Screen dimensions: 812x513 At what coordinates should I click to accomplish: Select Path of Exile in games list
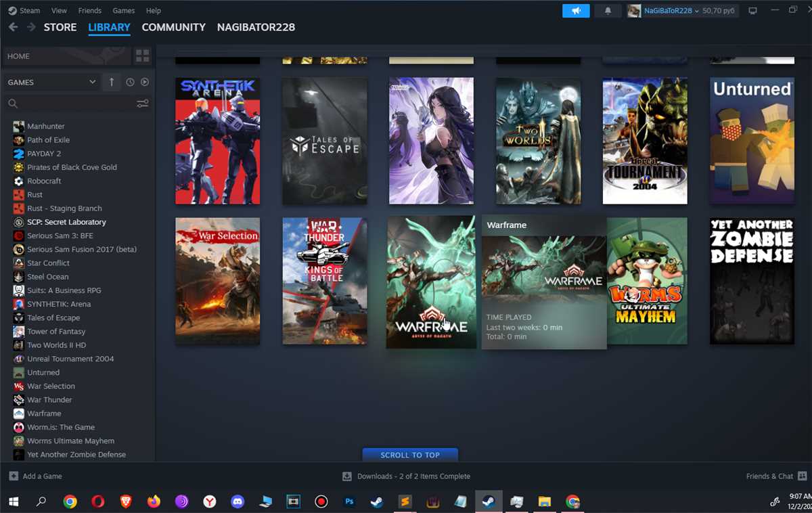coord(48,140)
